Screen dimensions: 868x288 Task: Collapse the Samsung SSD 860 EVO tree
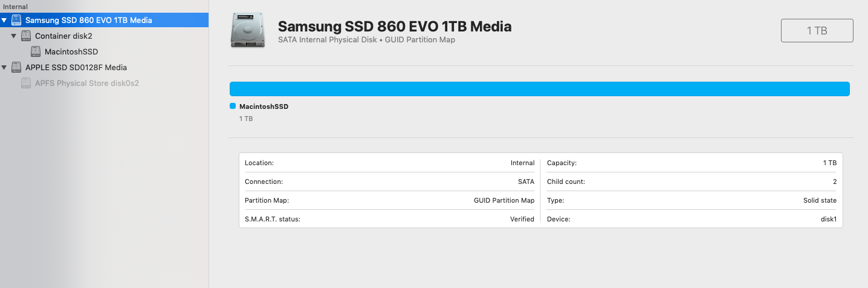pos(5,20)
